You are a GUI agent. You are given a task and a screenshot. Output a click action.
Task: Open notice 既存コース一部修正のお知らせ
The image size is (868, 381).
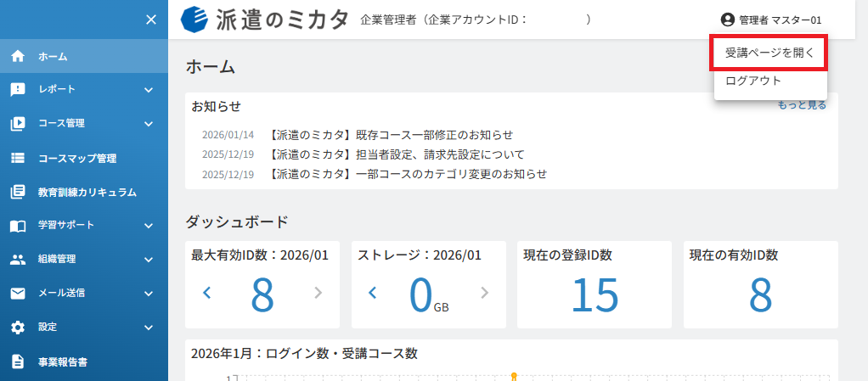(x=392, y=135)
